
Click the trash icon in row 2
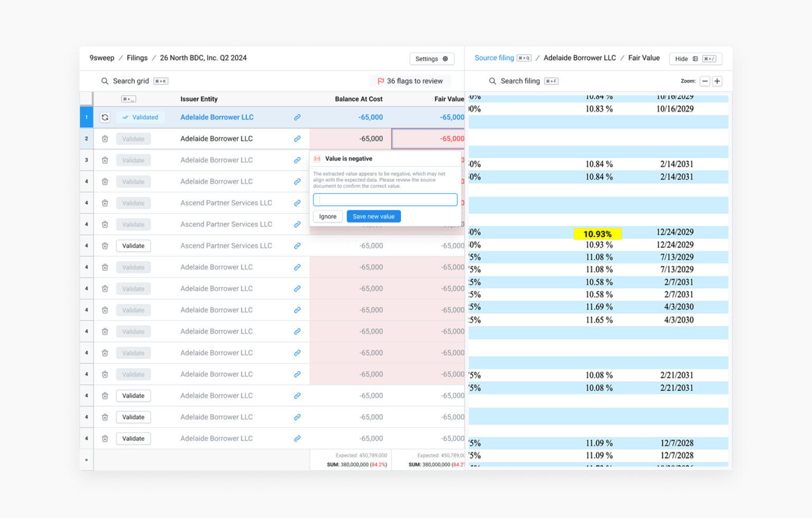105,138
